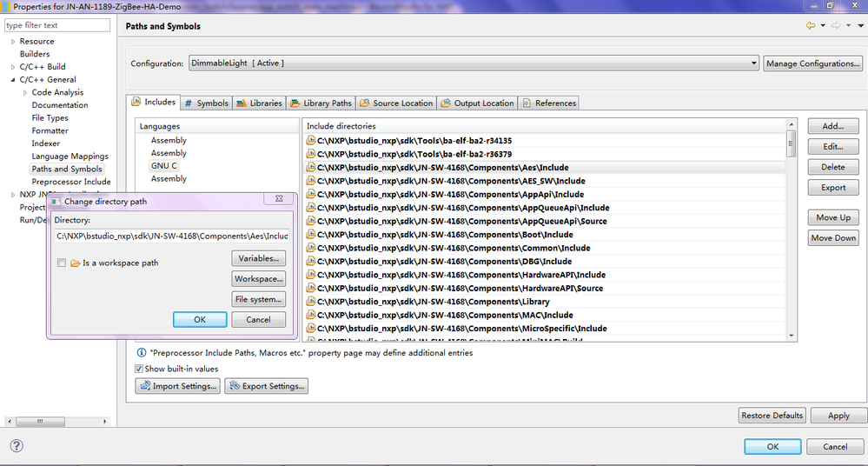The width and height of the screenshot is (868, 466).
Task: Click folder icon of AppApi\Include entry
Action: click(x=311, y=194)
